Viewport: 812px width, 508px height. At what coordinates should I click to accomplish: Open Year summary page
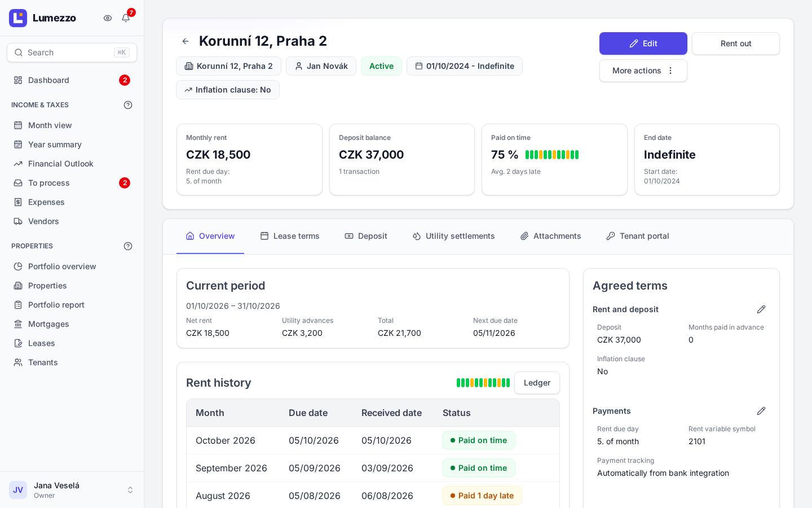tap(72, 144)
